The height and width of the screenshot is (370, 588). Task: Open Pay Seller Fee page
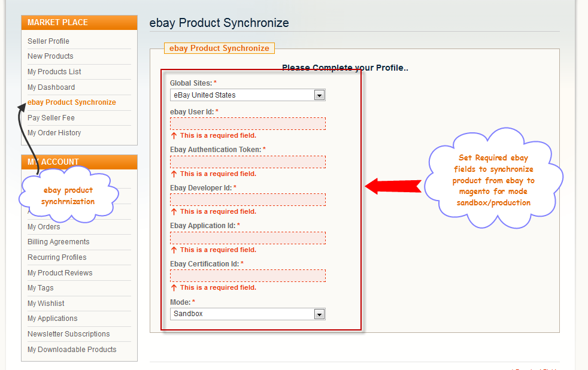coord(51,118)
